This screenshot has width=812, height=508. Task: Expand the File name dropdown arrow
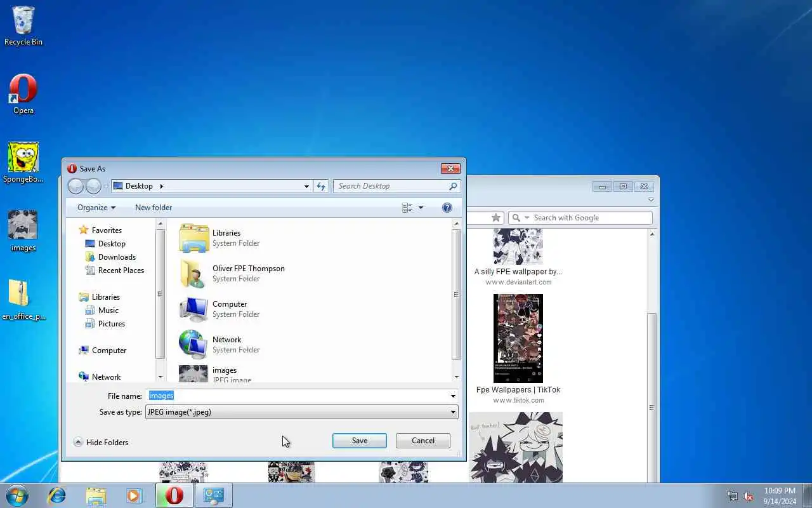click(453, 396)
